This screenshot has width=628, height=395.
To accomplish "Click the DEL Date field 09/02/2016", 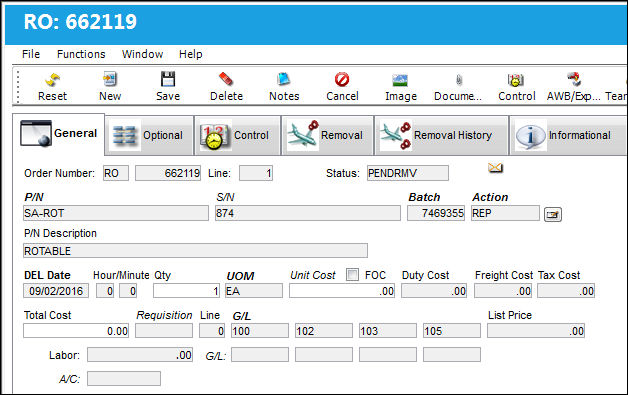I will (56, 291).
